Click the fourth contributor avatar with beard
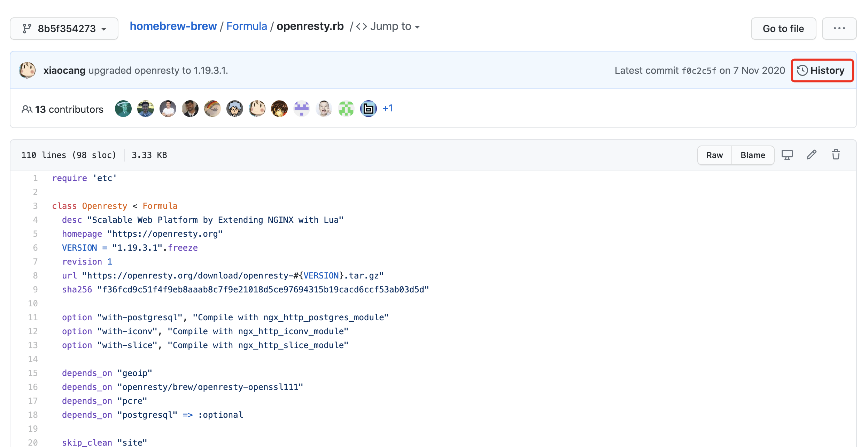868x447 pixels. [190, 109]
